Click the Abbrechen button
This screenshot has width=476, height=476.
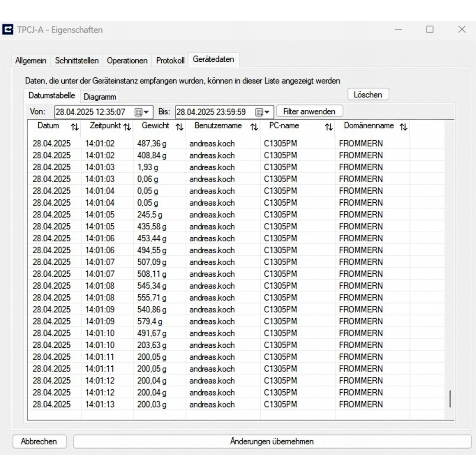[39, 441]
